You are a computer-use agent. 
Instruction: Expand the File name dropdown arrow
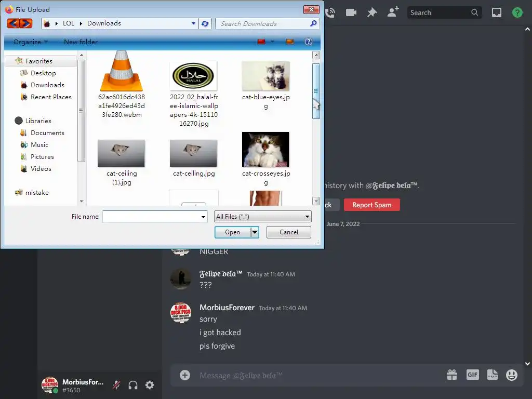203,217
